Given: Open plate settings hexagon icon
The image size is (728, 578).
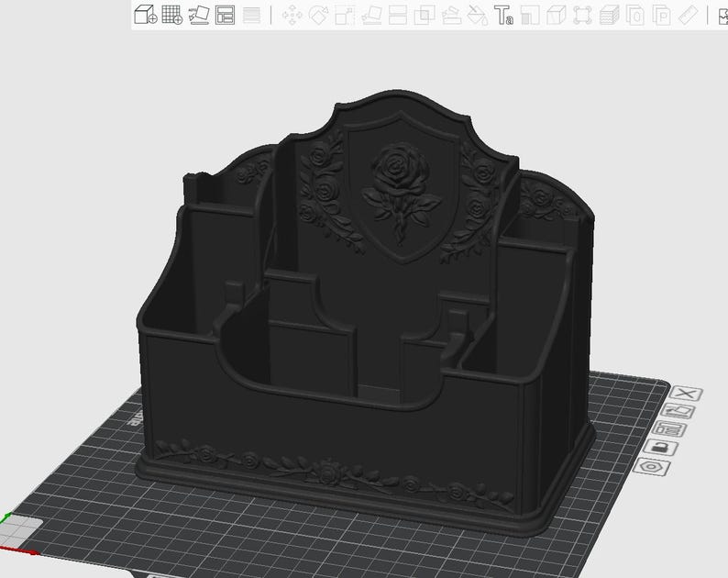Looking at the screenshot, I should 651,466.
